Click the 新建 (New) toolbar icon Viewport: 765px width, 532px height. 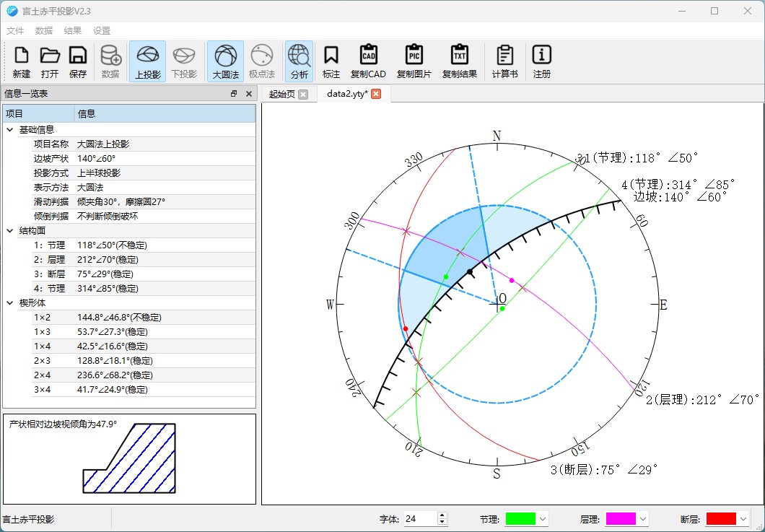click(x=22, y=61)
